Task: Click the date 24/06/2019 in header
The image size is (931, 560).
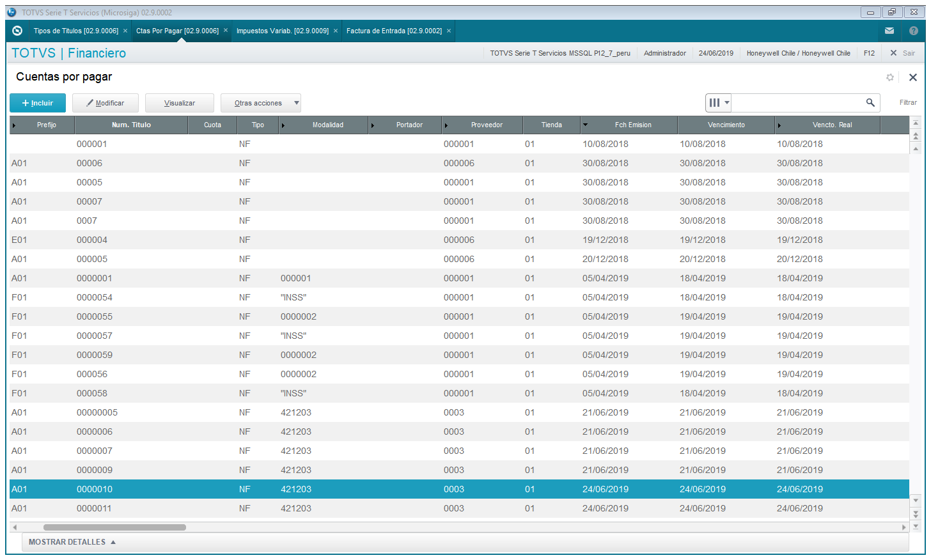Action: coord(716,53)
